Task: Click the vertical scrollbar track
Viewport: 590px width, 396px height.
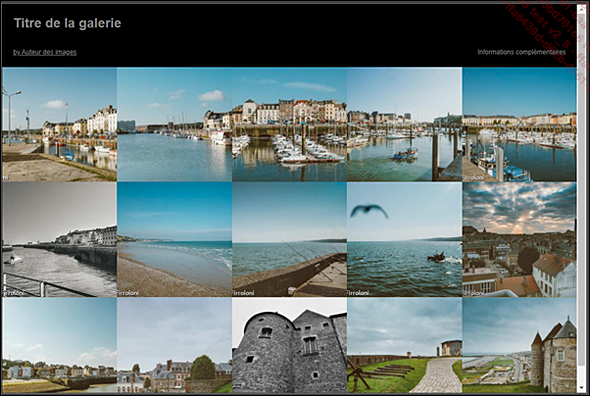Action: (582, 198)
